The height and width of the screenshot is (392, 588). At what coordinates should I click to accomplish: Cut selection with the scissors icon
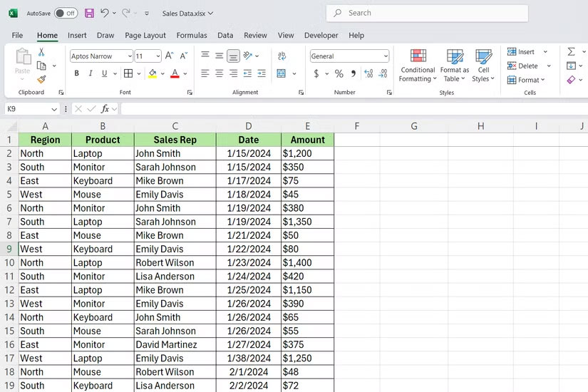[41, 52]
